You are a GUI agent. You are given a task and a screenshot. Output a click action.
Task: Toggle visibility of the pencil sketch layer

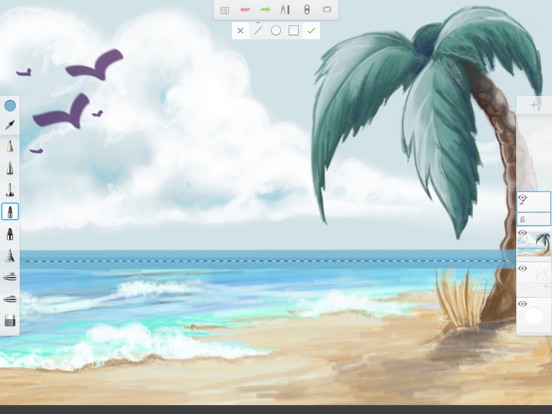click(522, 269)
